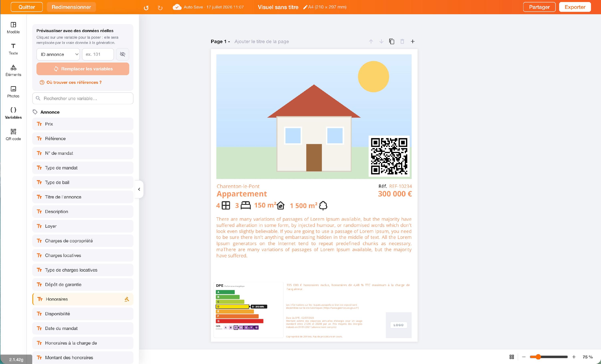Image resolution: width=601 pixels, height=364 pixels.
Task: Edit format with pencil icon next to A4
Action: [305, 7]
